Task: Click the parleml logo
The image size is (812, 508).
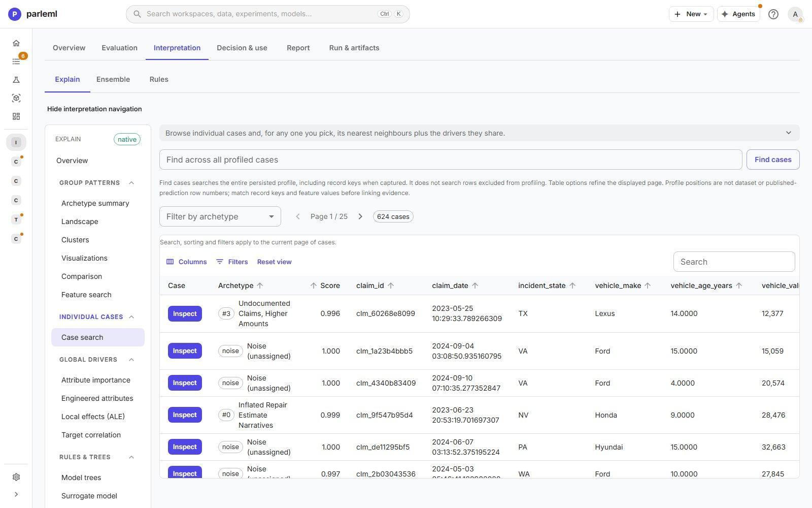Action: [x=32, y=14]
